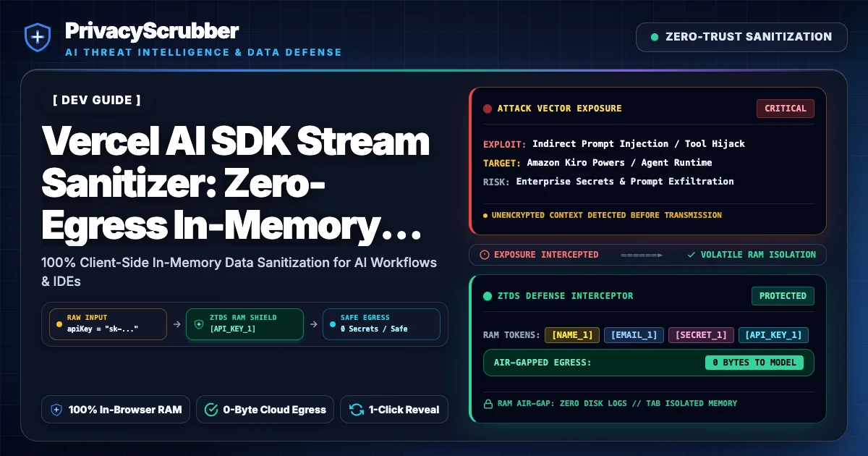
Task: Click the Vercel AI SDK Stream Sanitizer headline
Action: (x=236, y=184)
